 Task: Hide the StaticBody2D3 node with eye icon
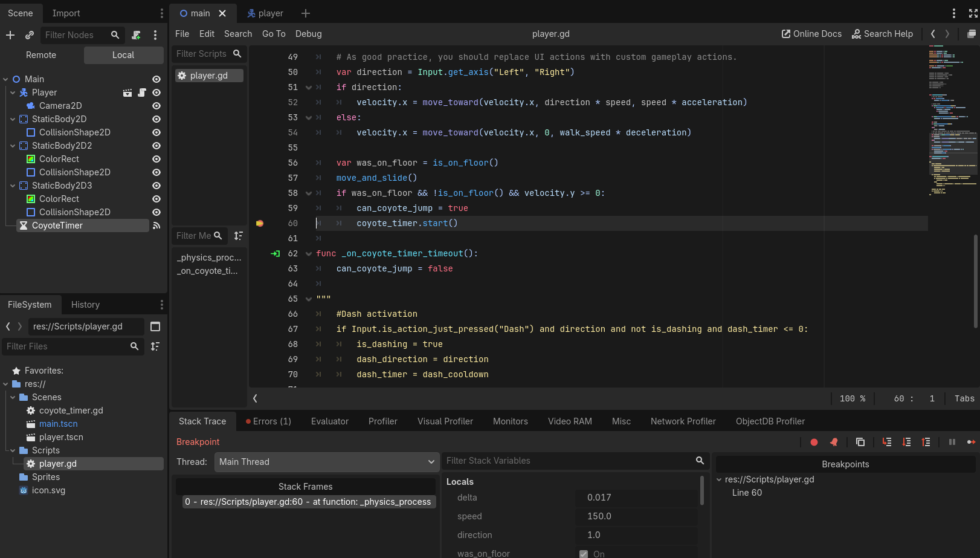pos(156,186)
